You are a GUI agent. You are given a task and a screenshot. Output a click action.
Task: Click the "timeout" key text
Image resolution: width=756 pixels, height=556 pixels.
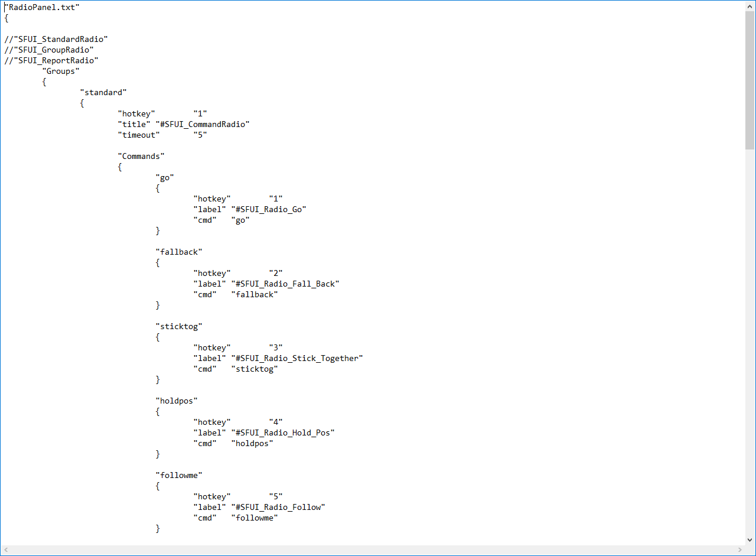(x=139, y=135)
